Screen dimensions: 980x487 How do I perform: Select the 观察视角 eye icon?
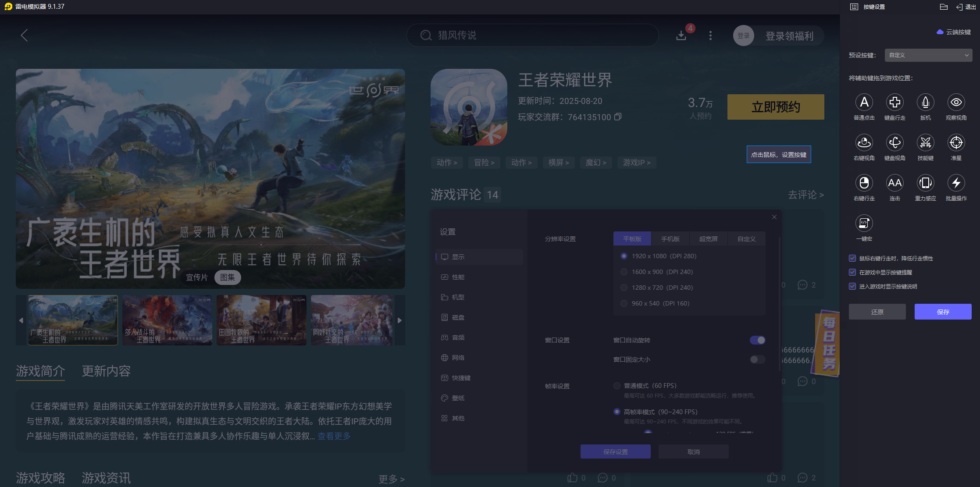[956, 102]
